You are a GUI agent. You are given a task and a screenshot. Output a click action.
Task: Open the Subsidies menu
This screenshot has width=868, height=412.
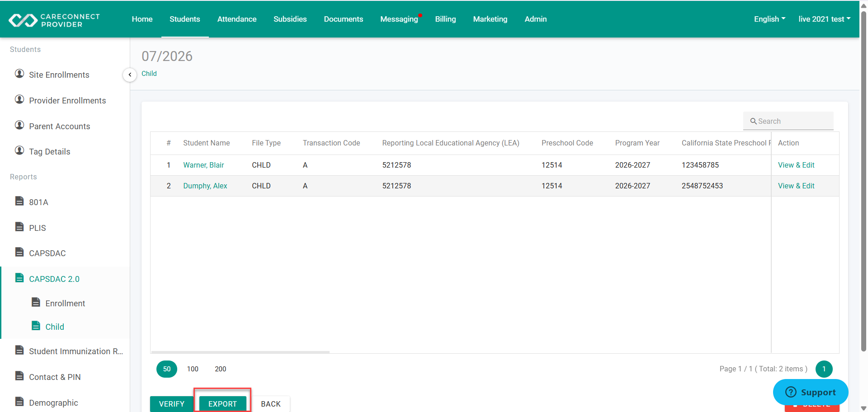[x=290, y=19]
